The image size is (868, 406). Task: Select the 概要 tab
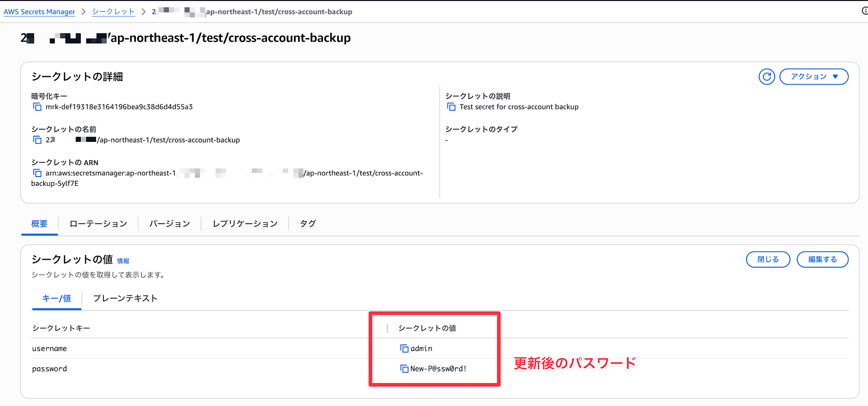39,224
